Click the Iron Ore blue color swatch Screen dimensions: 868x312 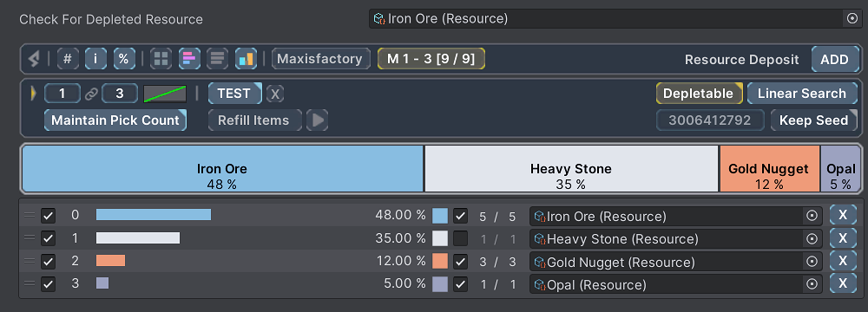tap(439, 216)
